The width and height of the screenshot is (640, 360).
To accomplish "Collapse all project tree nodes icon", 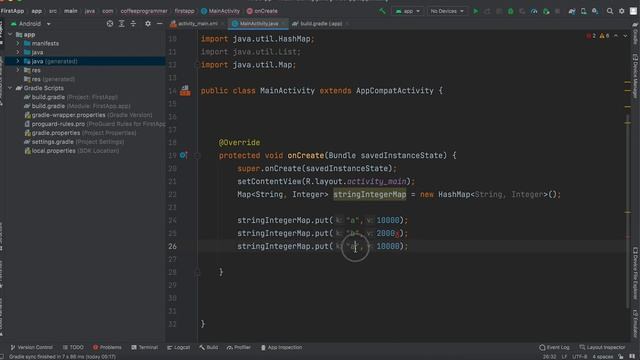I will [x=133, y=24].
